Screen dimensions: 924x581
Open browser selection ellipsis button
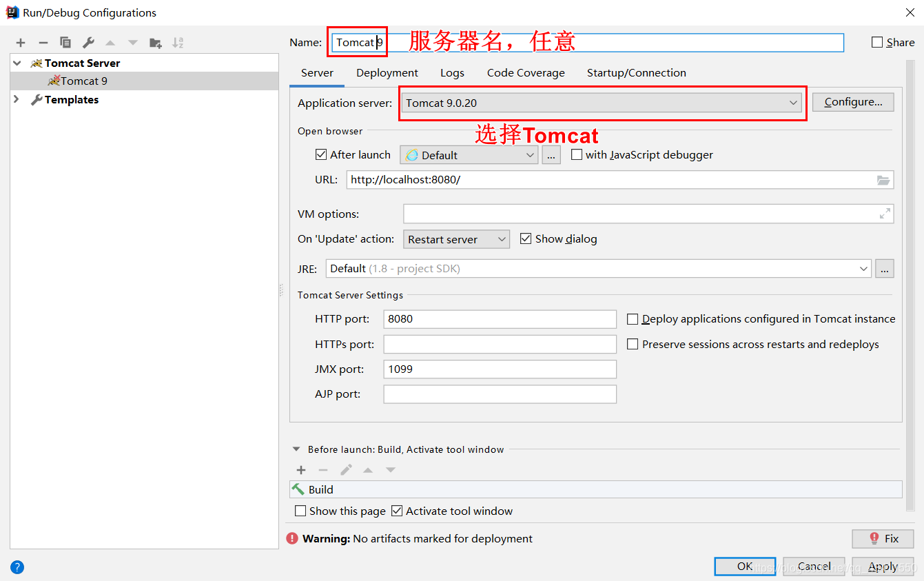tap(551, 155)
